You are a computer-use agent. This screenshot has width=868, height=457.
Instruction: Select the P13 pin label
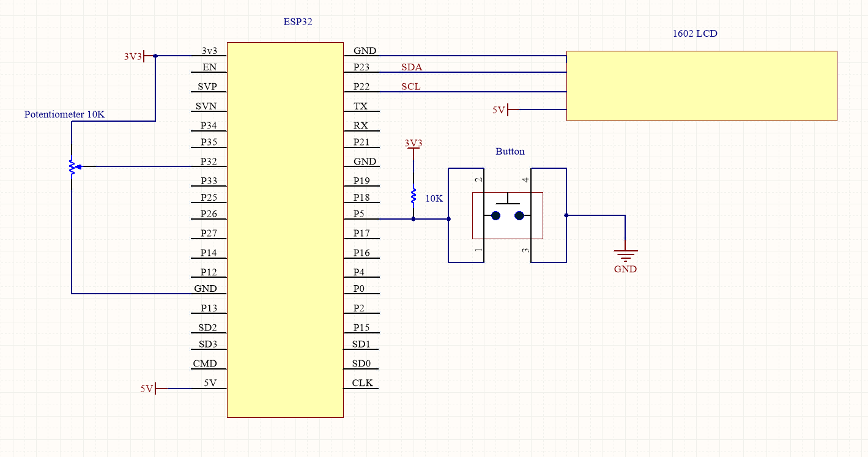tap(209, 308)
